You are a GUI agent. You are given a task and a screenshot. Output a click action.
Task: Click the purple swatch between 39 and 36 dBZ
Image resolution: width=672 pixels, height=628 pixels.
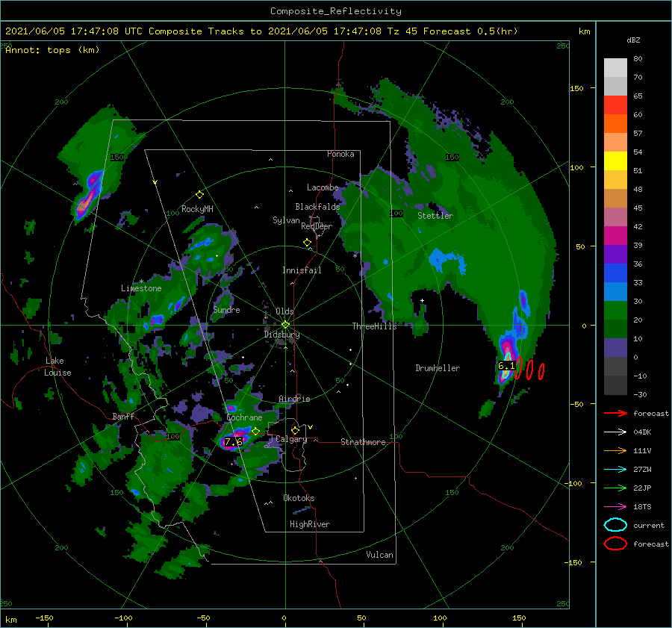[x=615, y=255]
